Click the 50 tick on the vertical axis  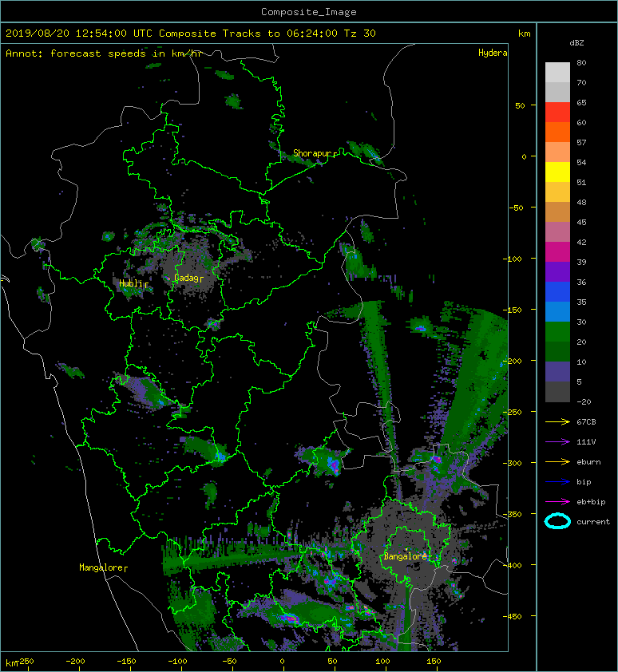pyautogui.click(x=520, y=105)
